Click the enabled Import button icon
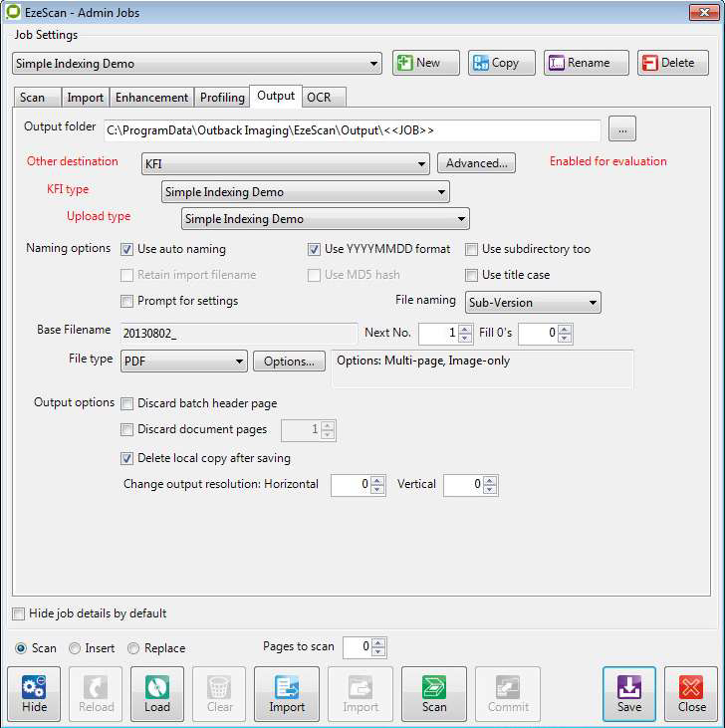Viewport: 725px width, 728px height. coord(287,688)
